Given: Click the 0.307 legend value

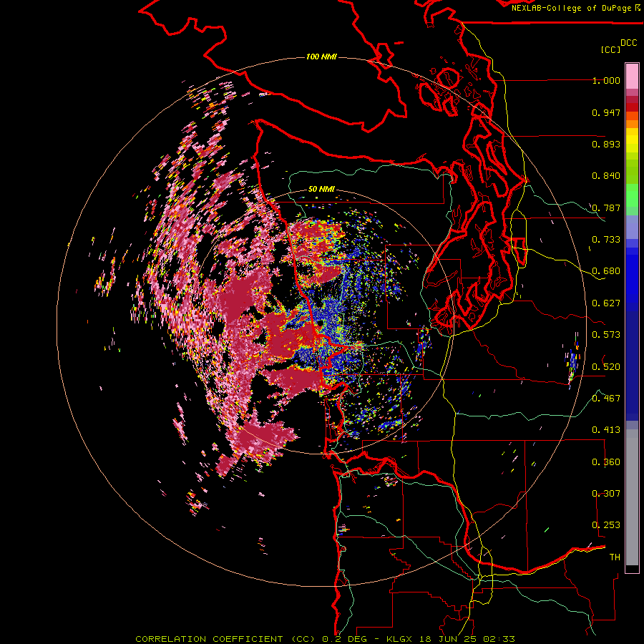Looking at the screenshot, I should coord(606,494).
